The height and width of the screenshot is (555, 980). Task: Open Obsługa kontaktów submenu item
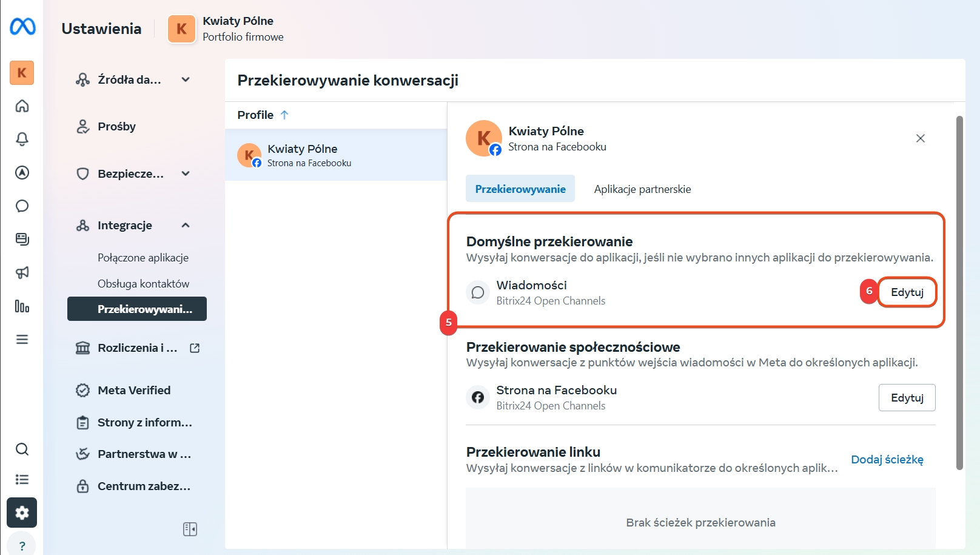143,284
